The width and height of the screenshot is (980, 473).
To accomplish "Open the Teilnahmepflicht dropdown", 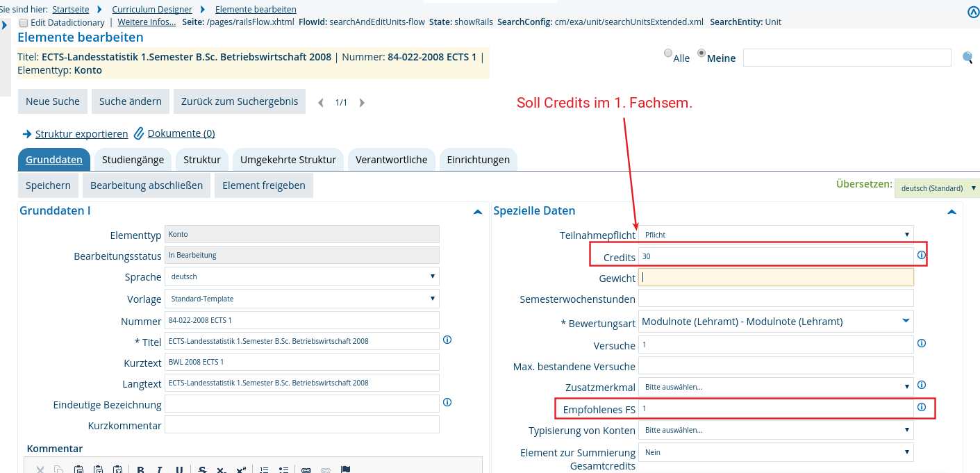I will (776, 235).
